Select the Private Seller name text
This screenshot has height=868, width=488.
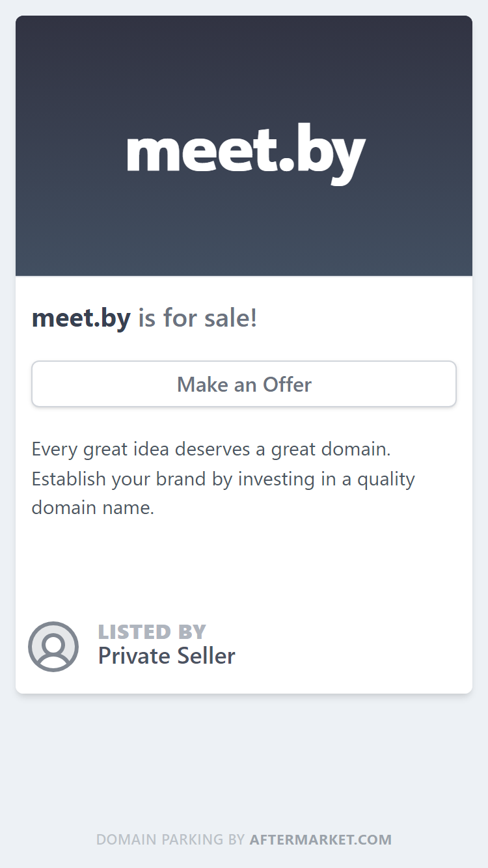coord(167,656)
